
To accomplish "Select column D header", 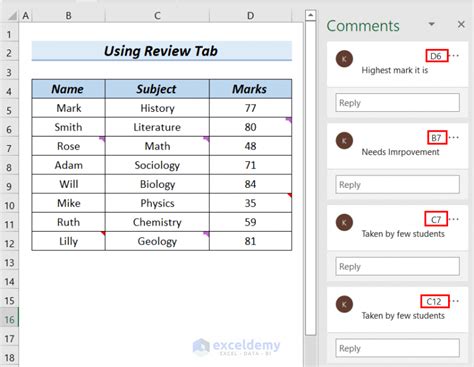I will 250,16.
